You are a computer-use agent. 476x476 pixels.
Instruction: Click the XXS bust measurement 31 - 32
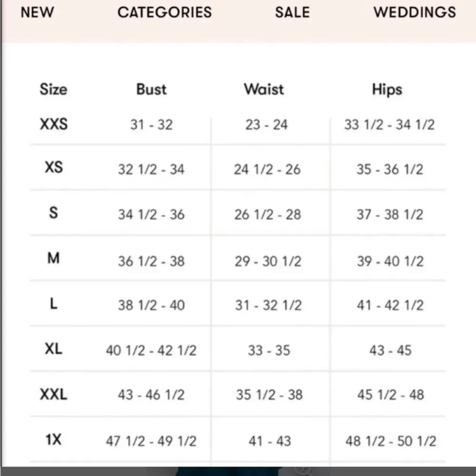[x=151, y=125]
